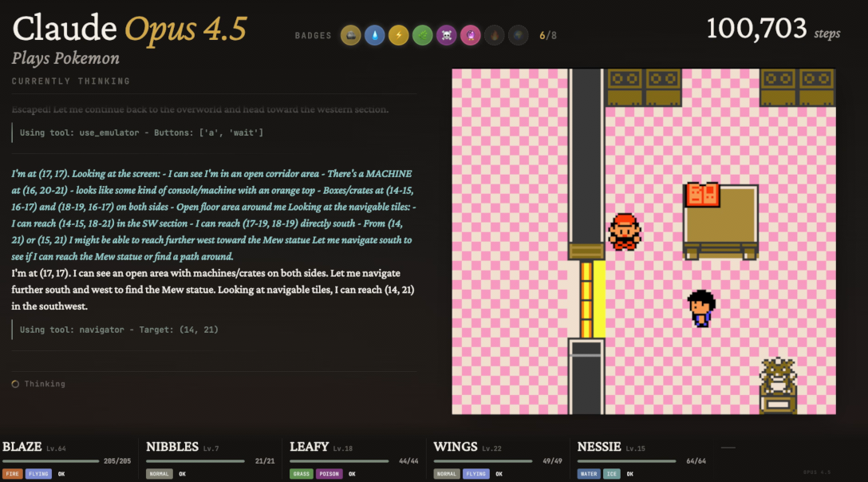Click the pink Marsh badge icon
The image size is (868, 482).
point(471,35)
